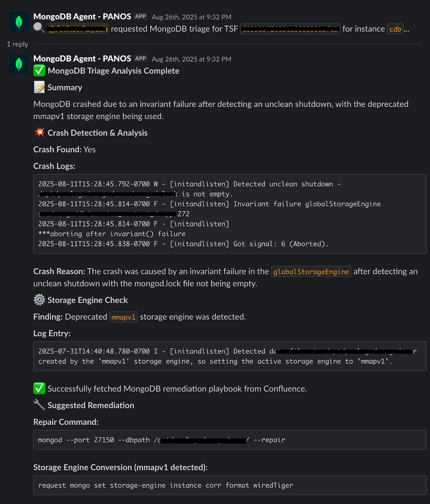Click the wrench emoji beside Suggested Remediation
The width and height of the screenshot is (430, 504).
[x=39, y=405]
